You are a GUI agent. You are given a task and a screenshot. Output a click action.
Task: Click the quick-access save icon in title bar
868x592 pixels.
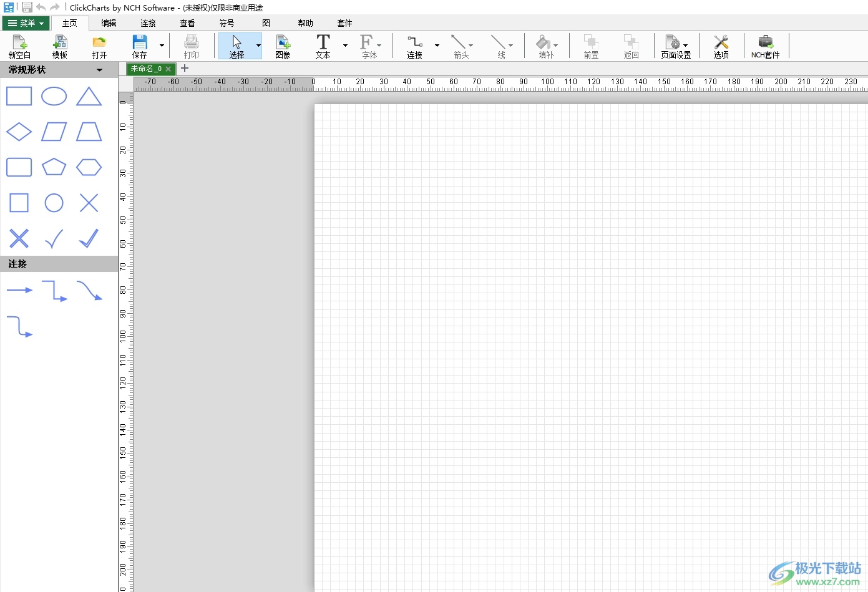click(x=27, y=7)
